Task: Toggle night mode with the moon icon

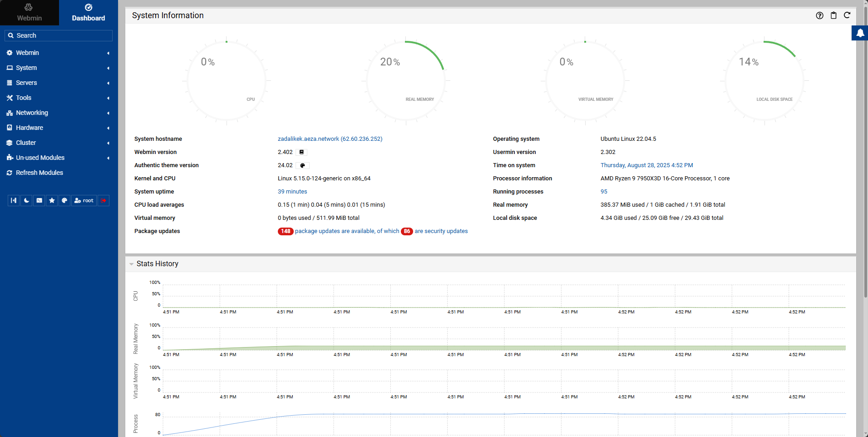Action: (27, 200)
